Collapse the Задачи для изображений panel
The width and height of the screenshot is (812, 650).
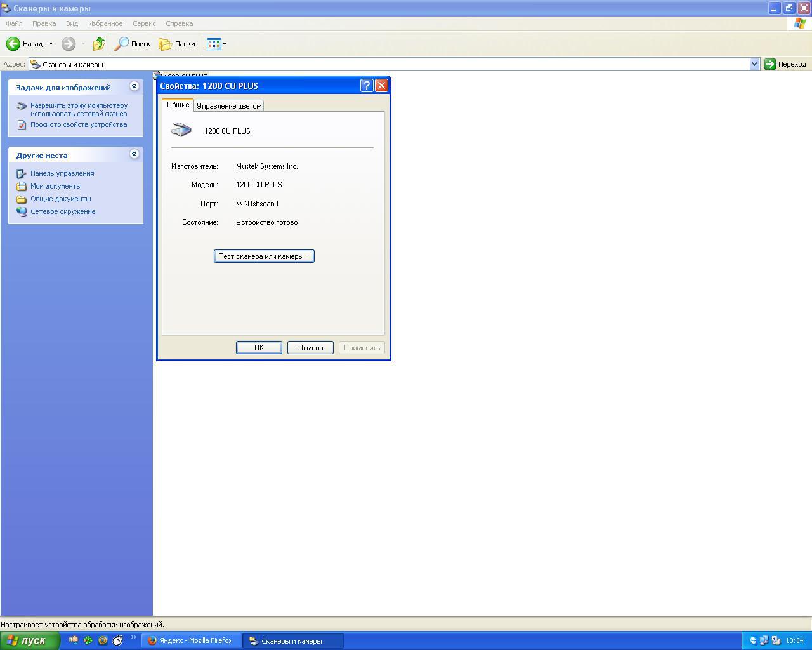pos(134,86)
